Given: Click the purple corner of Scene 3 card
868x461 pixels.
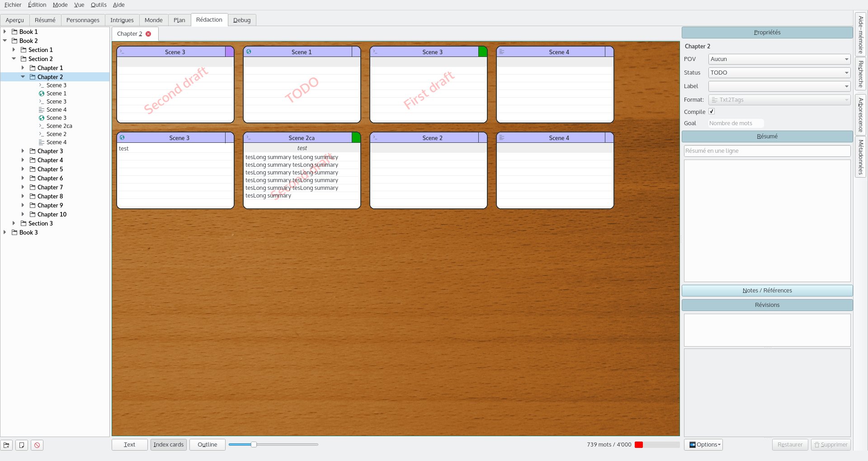Looking at the screenshot, I should click(x=230, y=52).
